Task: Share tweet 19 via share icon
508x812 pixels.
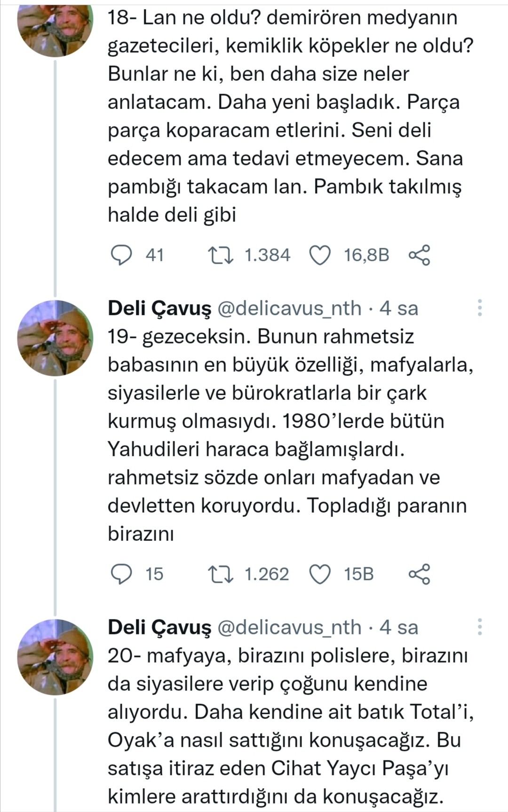Action: tap(419, 574)
